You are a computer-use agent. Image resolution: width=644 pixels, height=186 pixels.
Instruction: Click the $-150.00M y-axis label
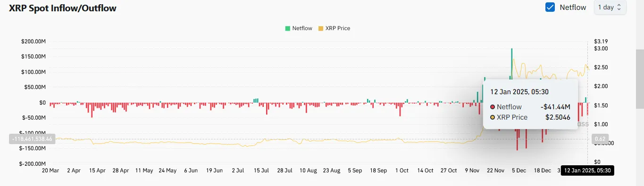[32, 148]
